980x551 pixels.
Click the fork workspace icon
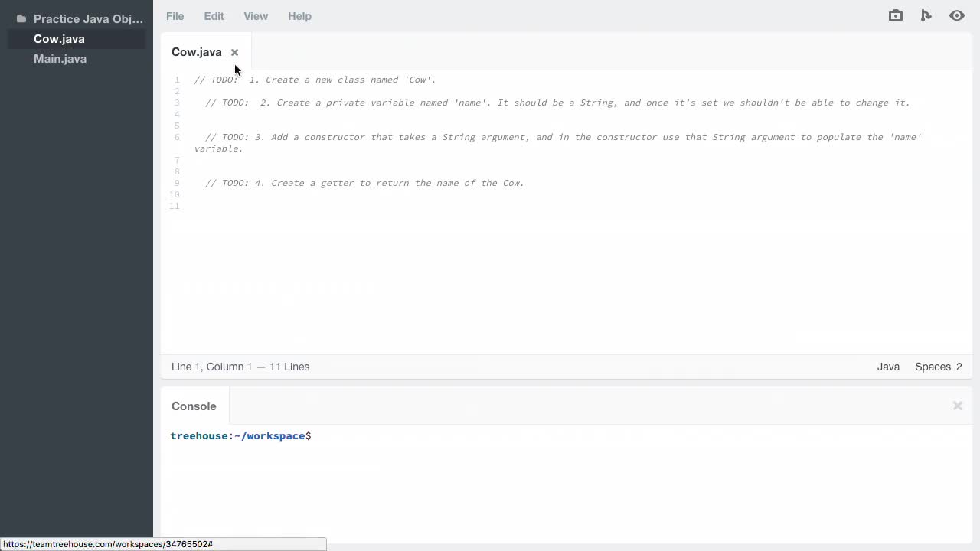point(926,15)
